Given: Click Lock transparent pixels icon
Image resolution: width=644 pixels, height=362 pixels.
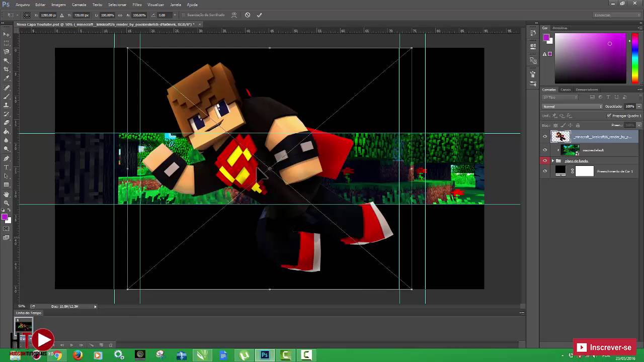Looking at the screenshot, I should [x=555, y=125].
